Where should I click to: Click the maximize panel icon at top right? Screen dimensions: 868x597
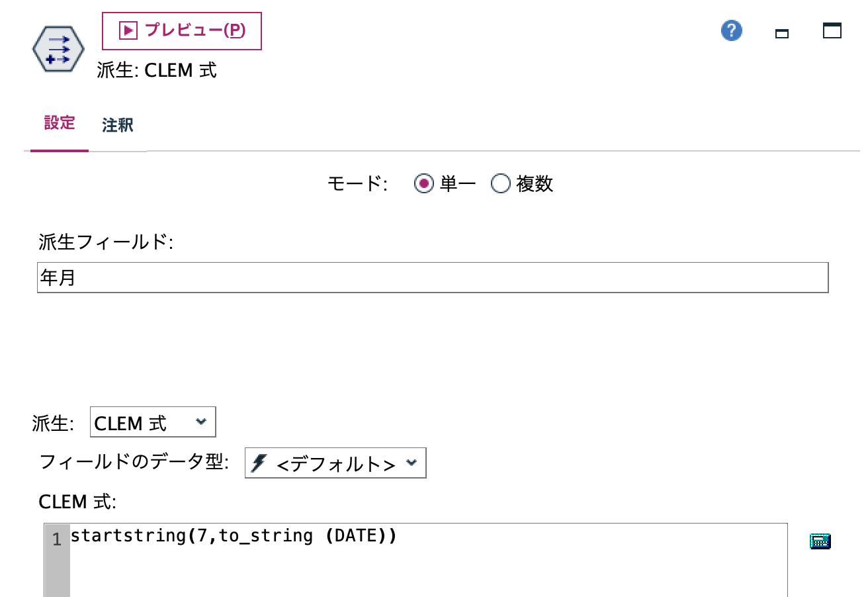pyautogui.click(x=832, y=30)
